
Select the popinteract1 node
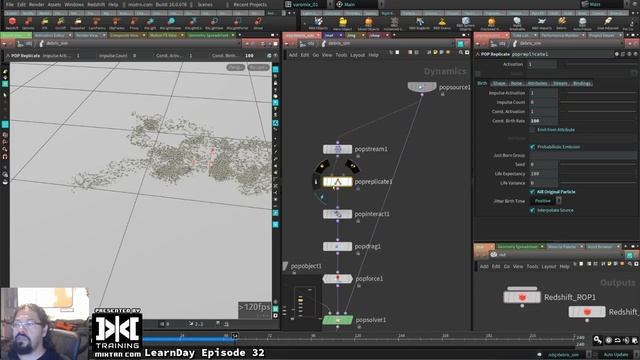tap(338, 214)
